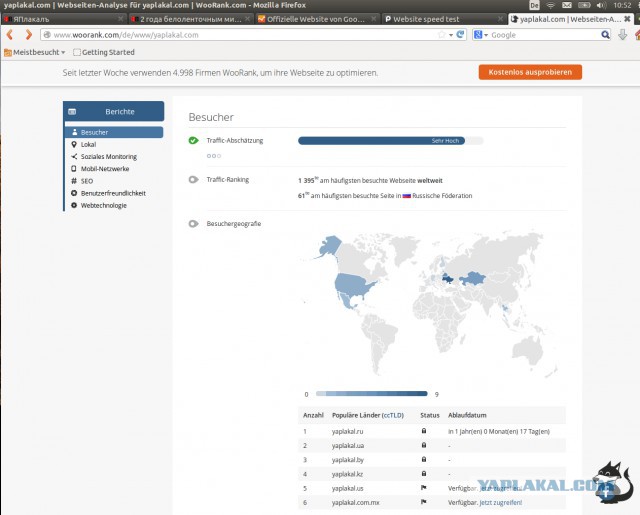Screen dimensions: 640x515
Task: Click the Russian flag icon in Traffic-Ranking
Action: [407, 196]
